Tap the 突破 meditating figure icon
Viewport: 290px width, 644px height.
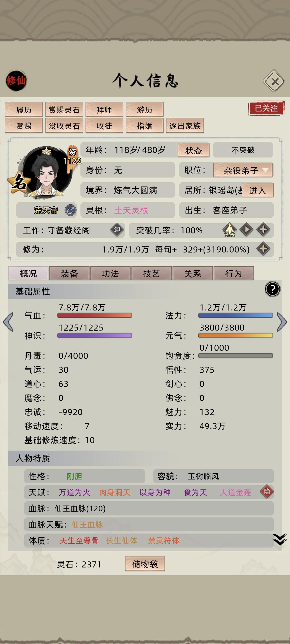pos(229,230)
